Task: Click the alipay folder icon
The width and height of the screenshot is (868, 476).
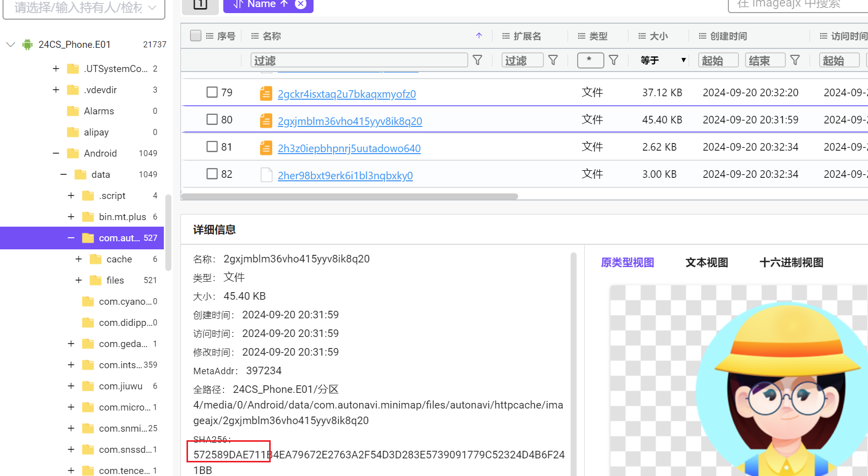Action: [x=73, y=132]
